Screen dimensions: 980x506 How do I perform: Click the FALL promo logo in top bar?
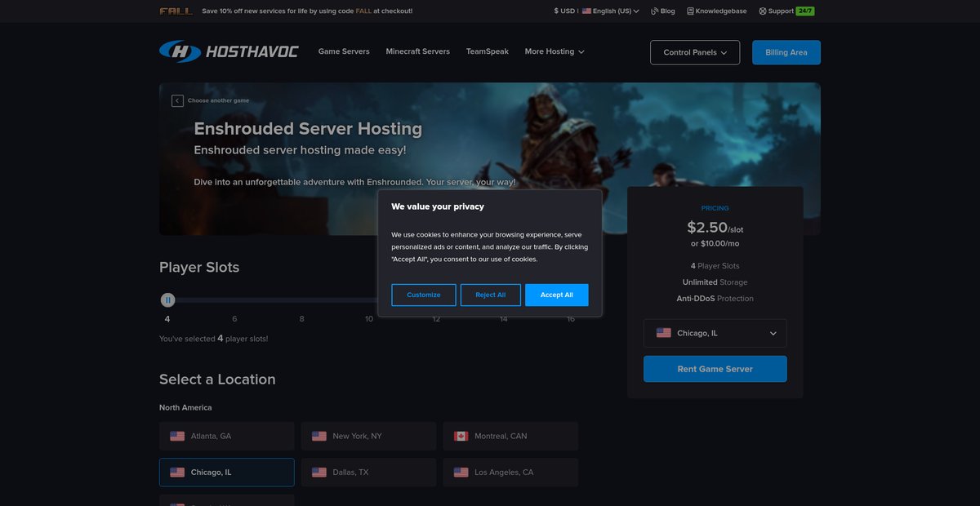[x=176, y=11]
